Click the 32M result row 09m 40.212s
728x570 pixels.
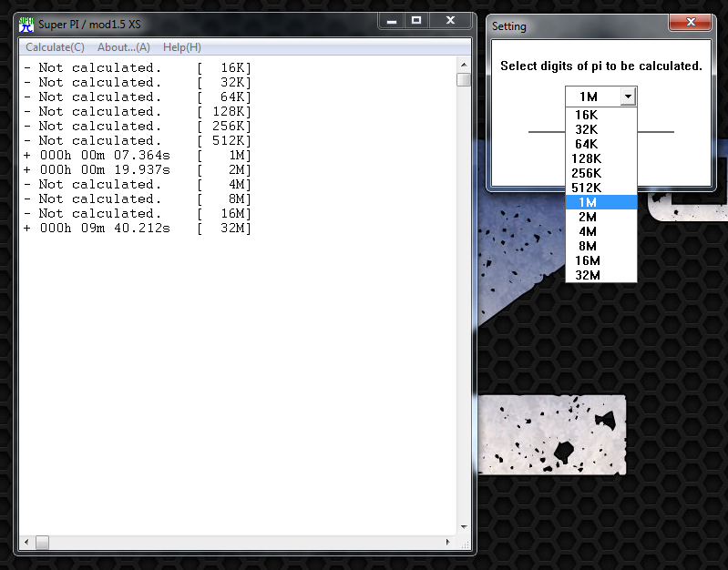[138, 228]
